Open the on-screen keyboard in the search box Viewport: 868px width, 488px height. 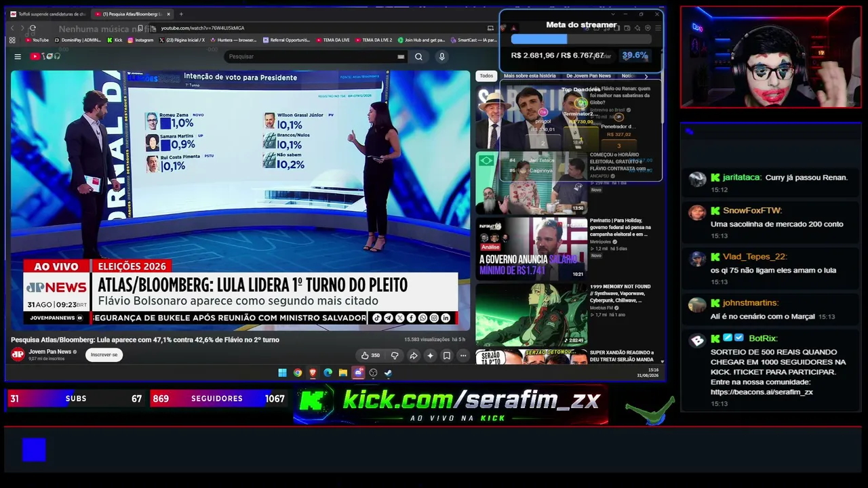tap(401, 57)
